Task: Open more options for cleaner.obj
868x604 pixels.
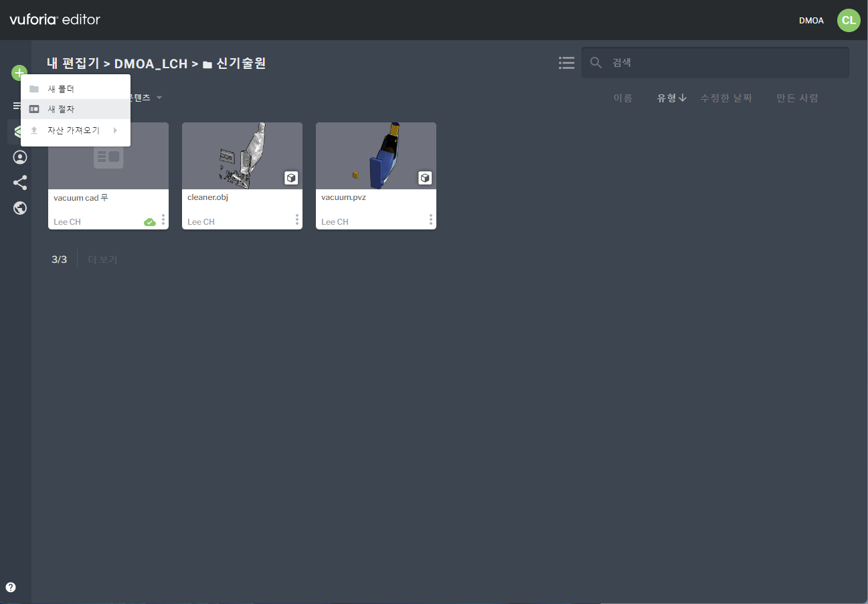Action: (x=297, y=219)
